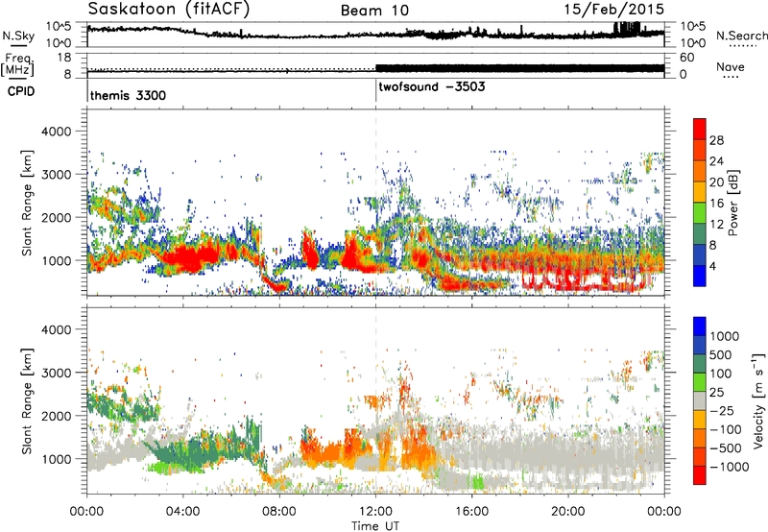Click the '04:00' time axis label
The height and width of the screenshot is (532, 768).
(x=183, y=512)
